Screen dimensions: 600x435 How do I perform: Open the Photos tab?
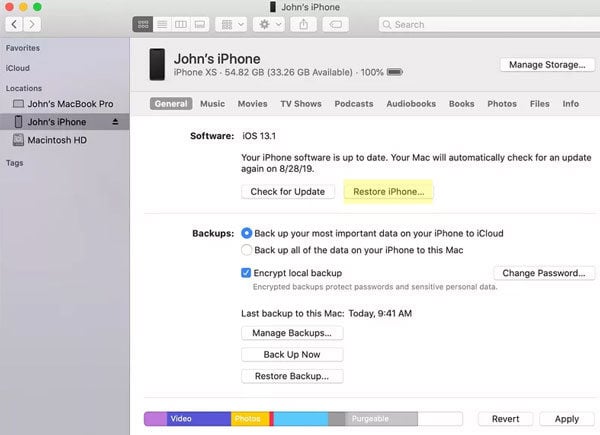(501, 104)
